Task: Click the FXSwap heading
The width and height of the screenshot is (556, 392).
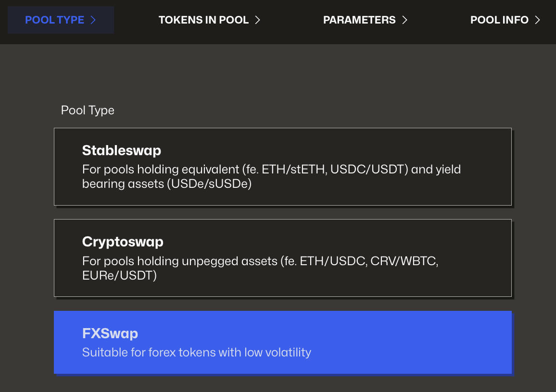Action: (110, 333)
